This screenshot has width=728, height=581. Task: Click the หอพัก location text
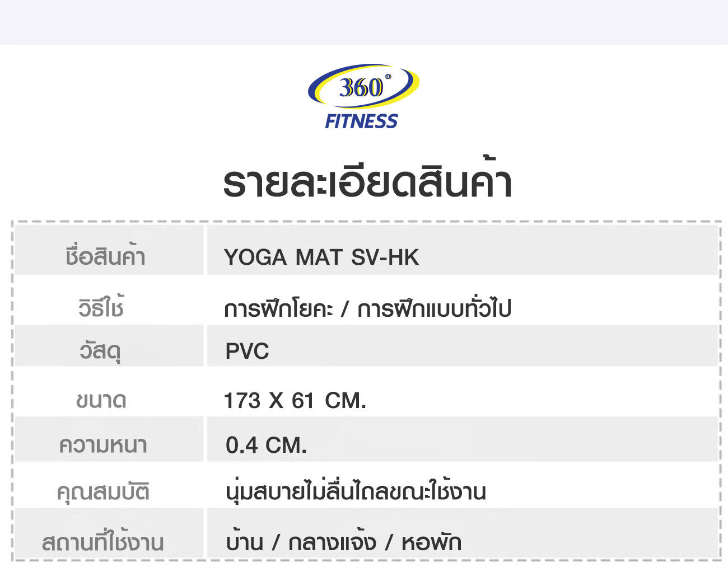(x=431, y=542)
